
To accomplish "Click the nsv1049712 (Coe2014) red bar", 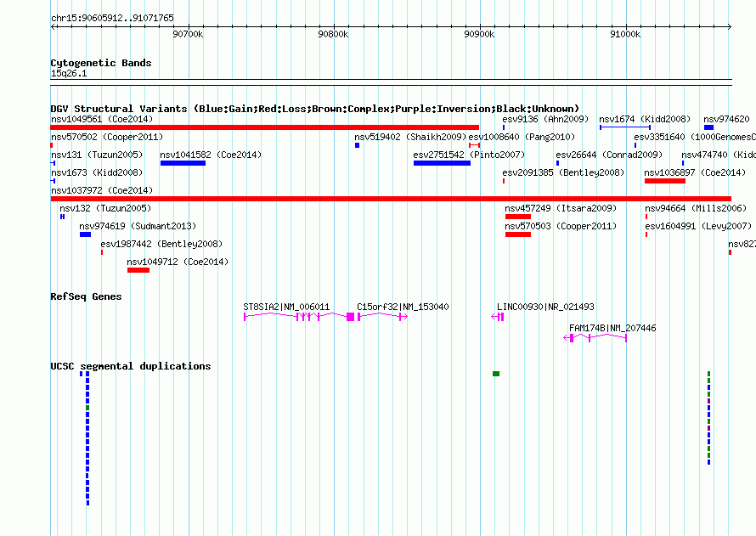I will (x=138, y=270).
